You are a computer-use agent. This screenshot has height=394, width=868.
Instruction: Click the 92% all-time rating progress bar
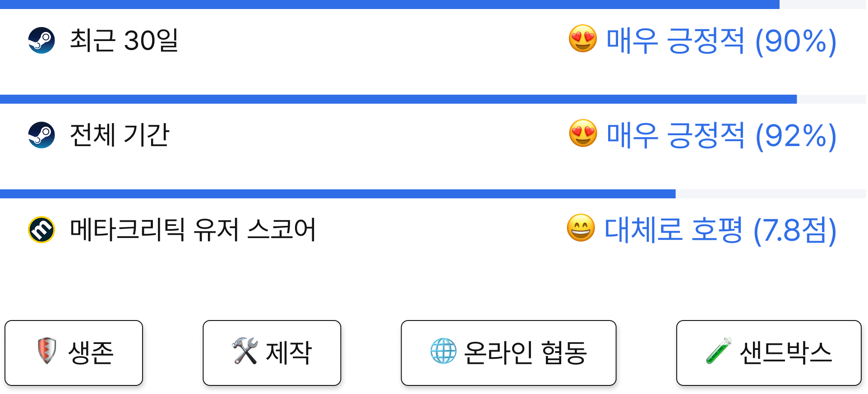[x=433, y=99]
